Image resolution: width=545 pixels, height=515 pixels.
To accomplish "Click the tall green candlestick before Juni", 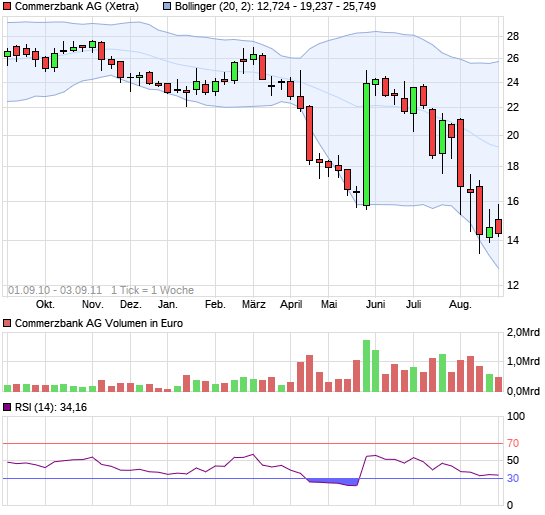I will [x=366, y=144].
